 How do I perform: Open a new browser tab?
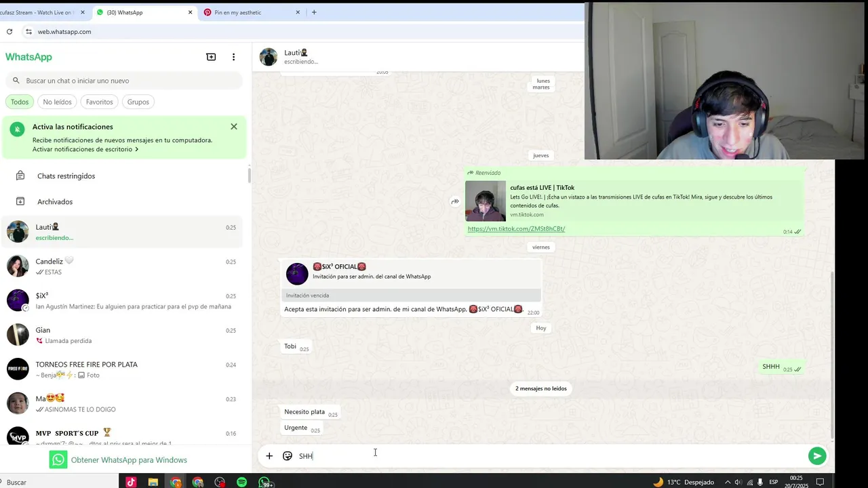[314, 12]
